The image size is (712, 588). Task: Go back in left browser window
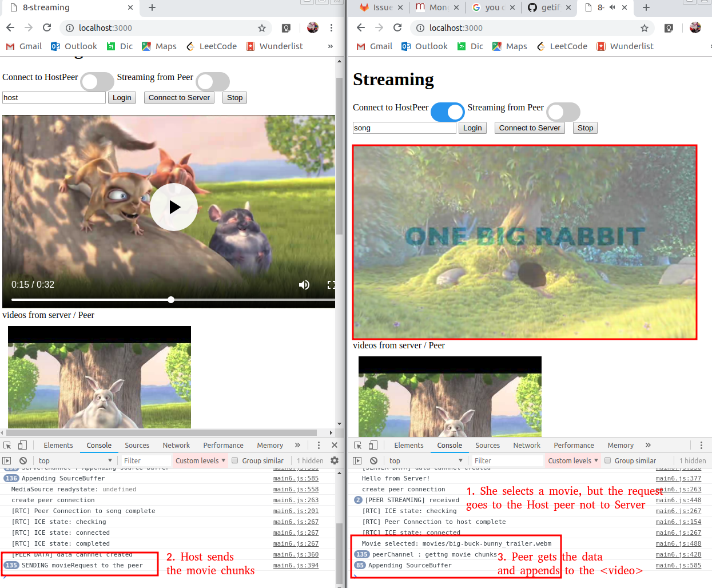tap(10, 27)
